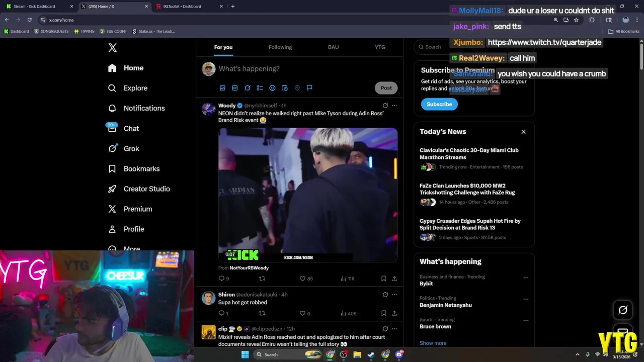Repost Woody's post
Viewport: 644px width, 362px height.
pyautogui.click(x=262, y=279)
